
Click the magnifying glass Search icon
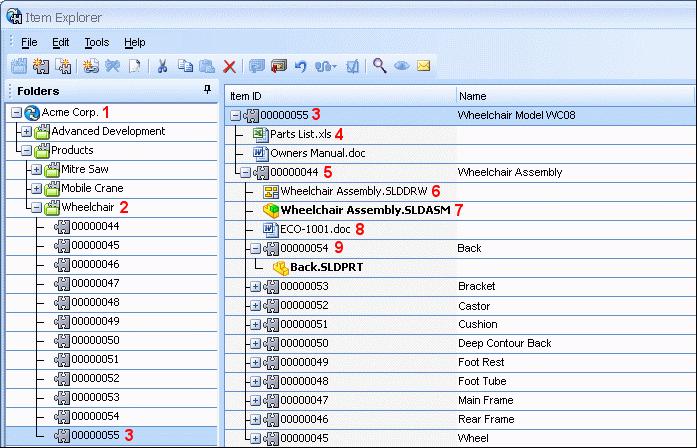tap(379, 66)
